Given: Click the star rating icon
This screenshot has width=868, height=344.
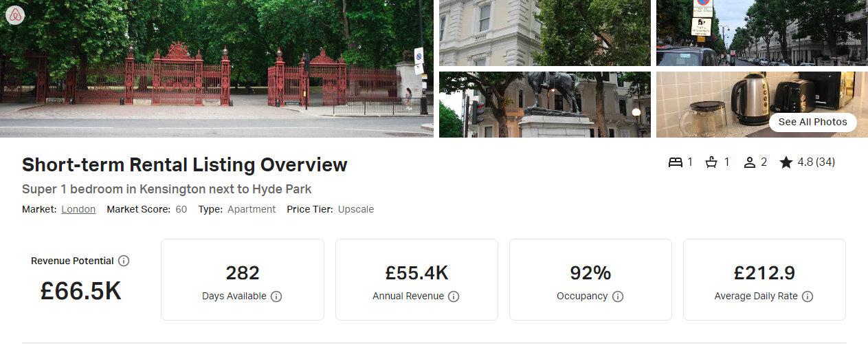Looking at the screenshot, I should click(786, 162).
